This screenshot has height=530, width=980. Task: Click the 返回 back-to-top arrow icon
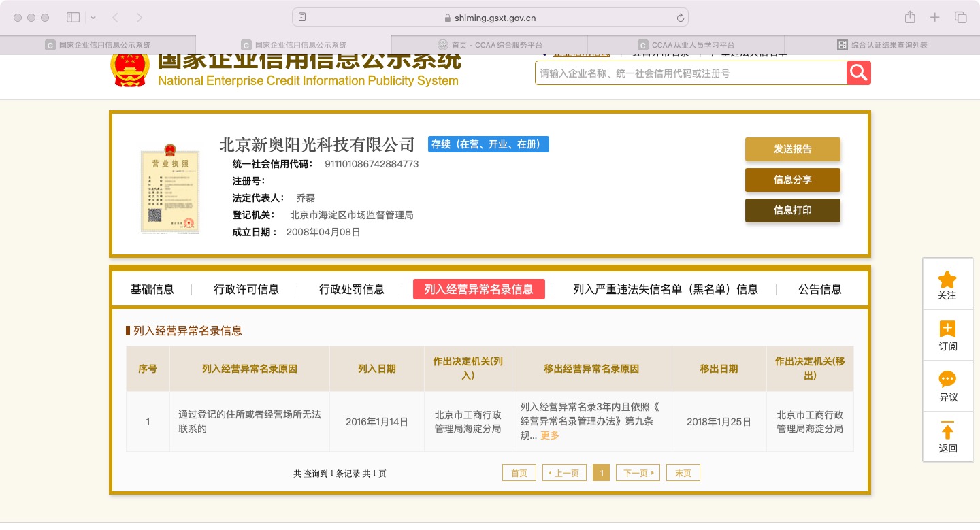(947, 431)
